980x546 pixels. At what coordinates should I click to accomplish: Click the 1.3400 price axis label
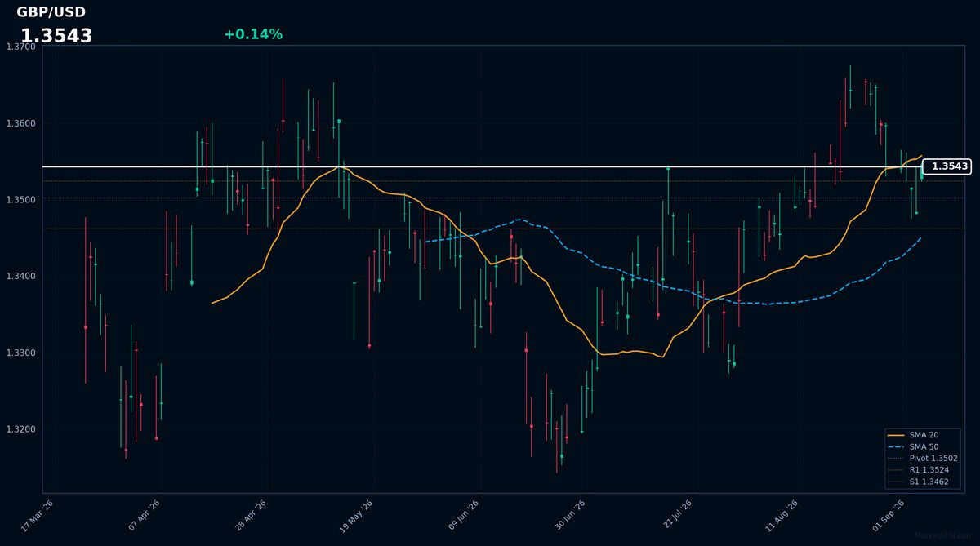click(20, 277)
